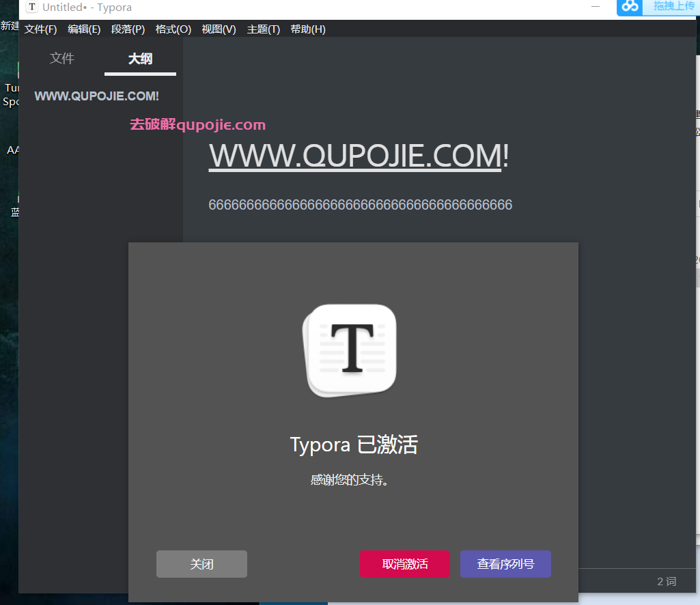Click the Typora T icon in title bar
Image resolution: width=700 pixels, height=605 pixels.
tap(31, 7)
